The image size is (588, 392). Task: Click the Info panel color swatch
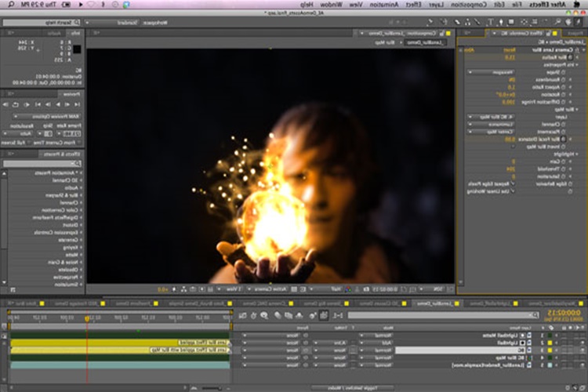tap(77, 49)
